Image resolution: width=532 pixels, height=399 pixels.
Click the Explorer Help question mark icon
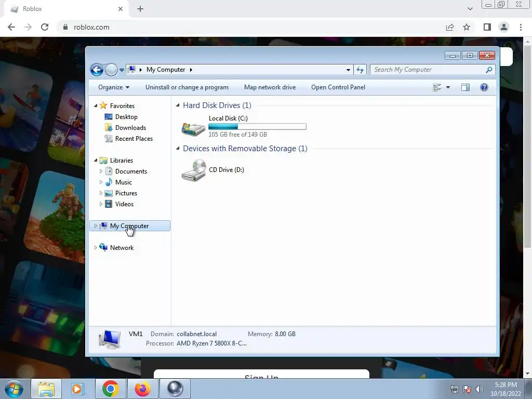tap(484, 87)
